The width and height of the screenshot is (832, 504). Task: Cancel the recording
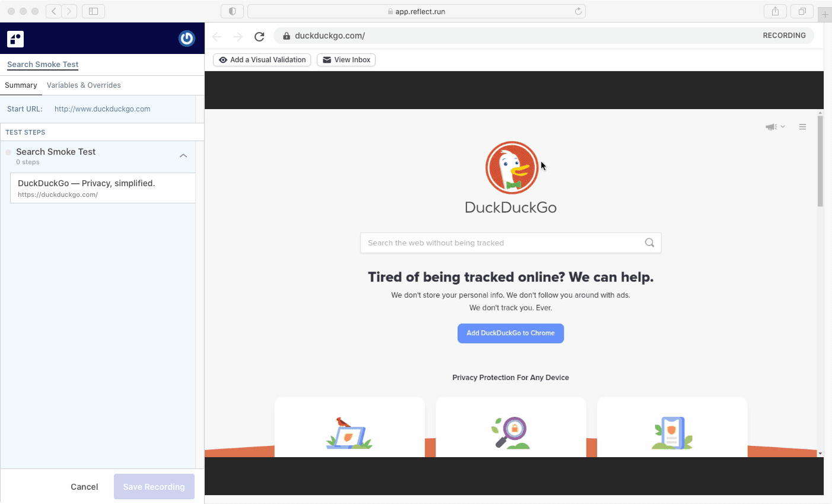point(84,487)
